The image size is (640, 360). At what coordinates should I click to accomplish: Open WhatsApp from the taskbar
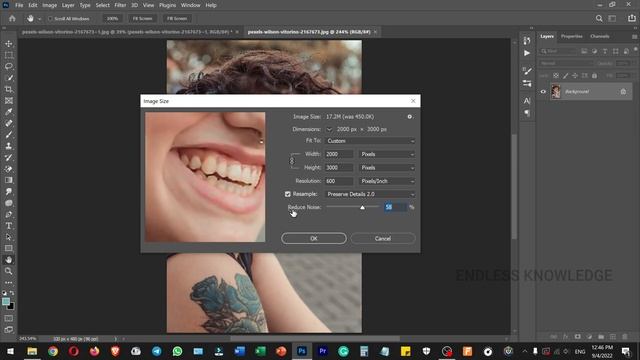pos(177,351)
